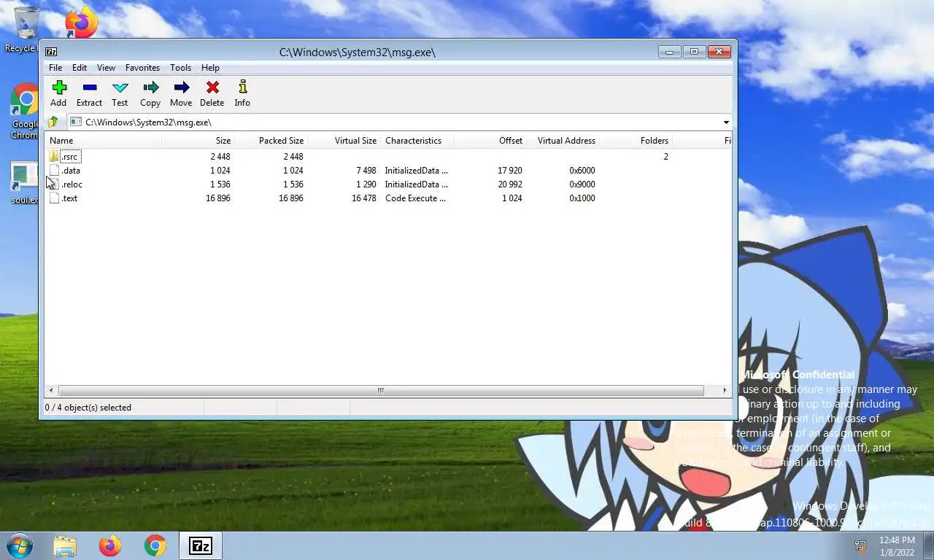This screenshot has width=934, height=560.
Task: Click the scrollbar left arrow
Action: (50, 391)
